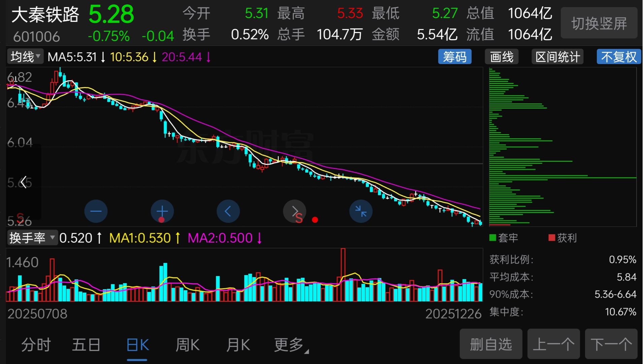Tap the end date 20251226
Image resolution: width=644 pixels, height=364 pixels.
pyautogui.click(x=453, y=314)
